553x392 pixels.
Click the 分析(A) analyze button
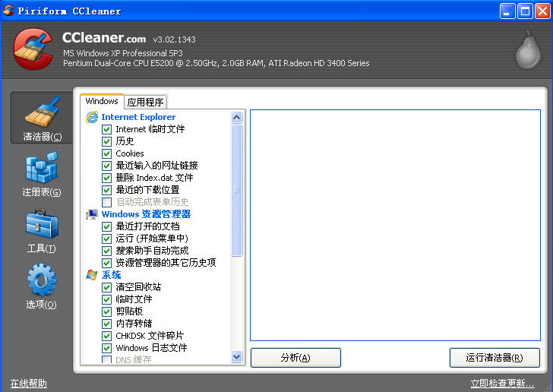tap(295, 358)
